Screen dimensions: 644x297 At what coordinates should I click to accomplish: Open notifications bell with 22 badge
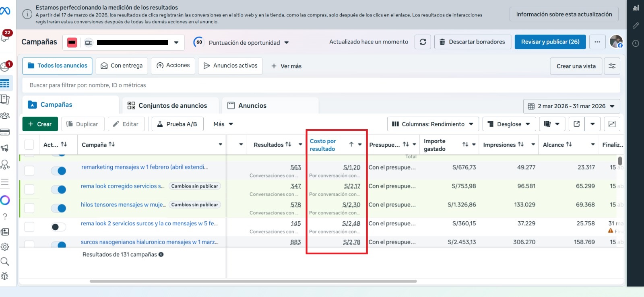point(6,36)
